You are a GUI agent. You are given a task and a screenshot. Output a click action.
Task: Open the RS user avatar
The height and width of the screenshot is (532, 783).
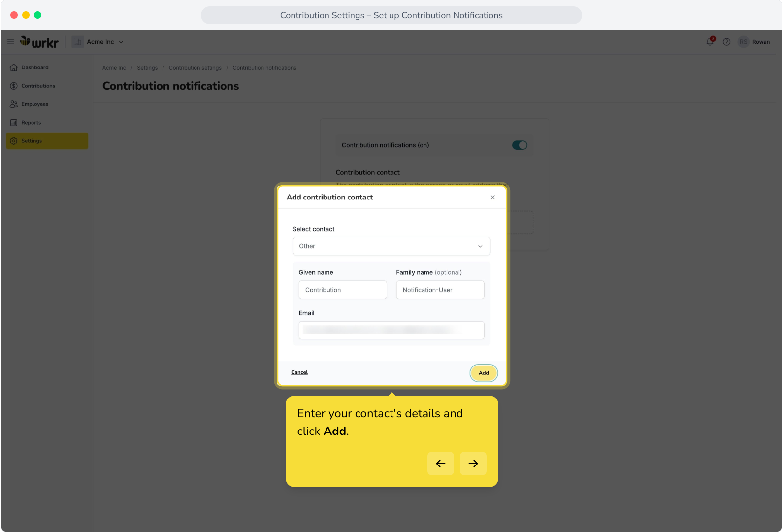(x=743, y=42)
